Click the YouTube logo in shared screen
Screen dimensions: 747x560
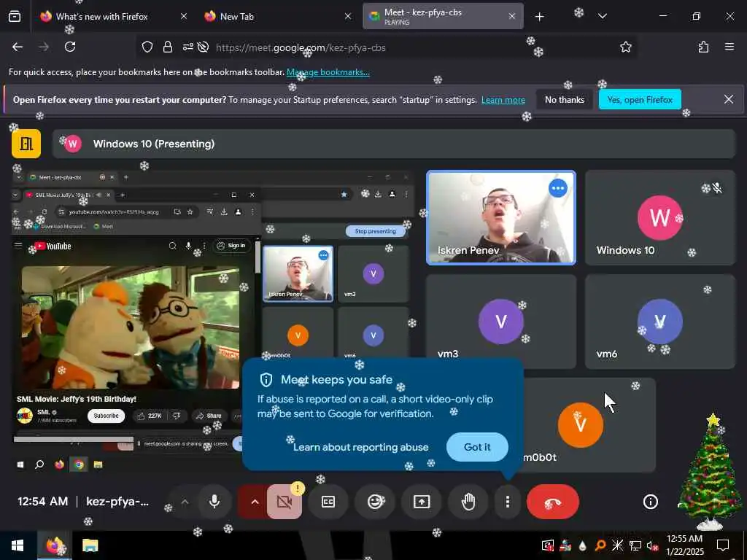coord(53,246)
